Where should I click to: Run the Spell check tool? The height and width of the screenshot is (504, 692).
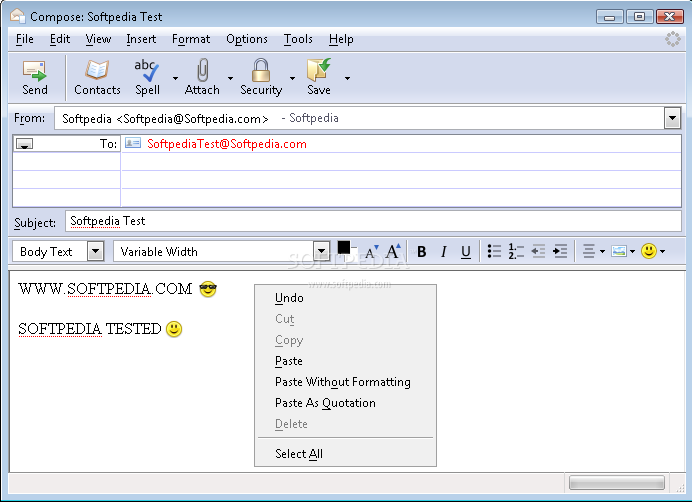(x=147, y=70)
